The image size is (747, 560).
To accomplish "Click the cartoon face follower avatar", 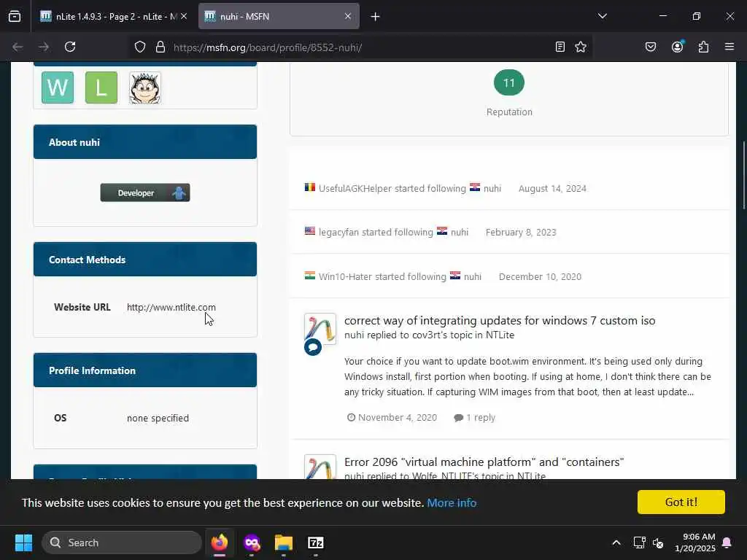I will point(145,87).
